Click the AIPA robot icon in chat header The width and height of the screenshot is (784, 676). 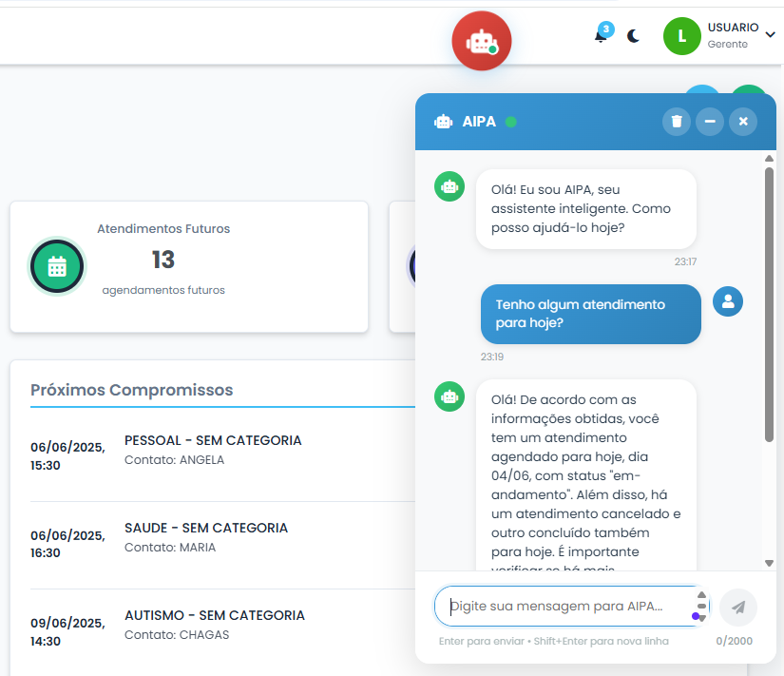point(443,121)
